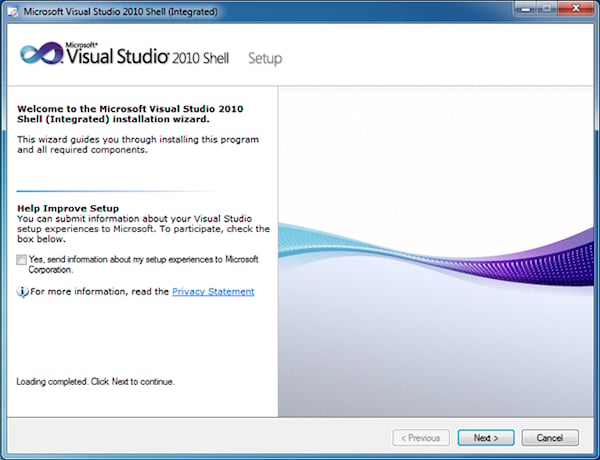Click the setup window title bar icon

tap(13, 12)
